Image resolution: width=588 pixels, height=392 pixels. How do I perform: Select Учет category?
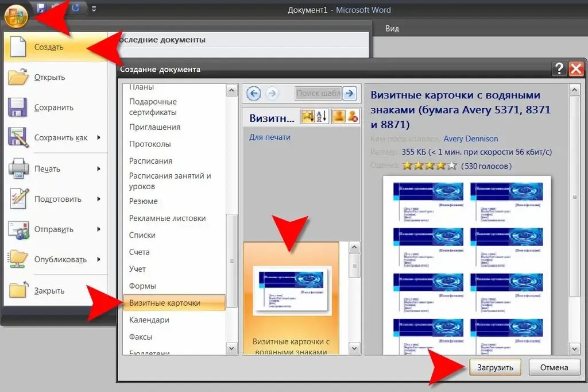point(174,269)
